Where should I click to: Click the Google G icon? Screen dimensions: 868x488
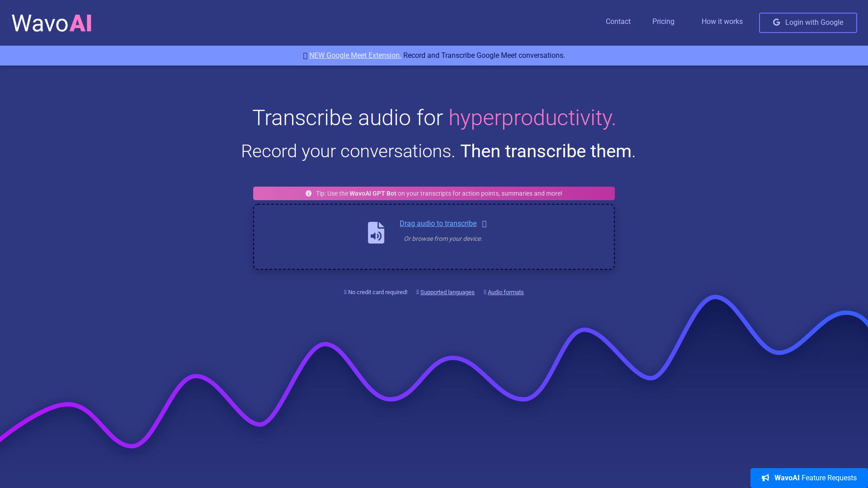pyautogui.click(x=776, y=22)
